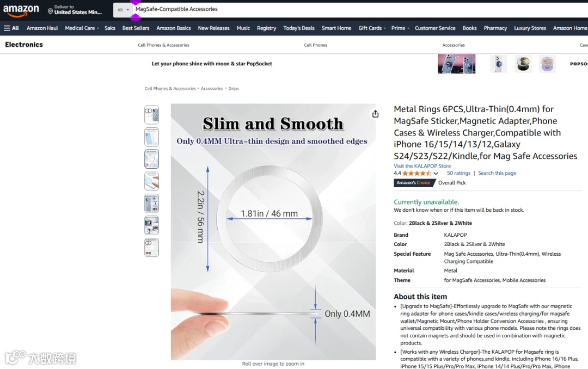Select third (highlighted) product thumbnail

[x=151, y=159]
